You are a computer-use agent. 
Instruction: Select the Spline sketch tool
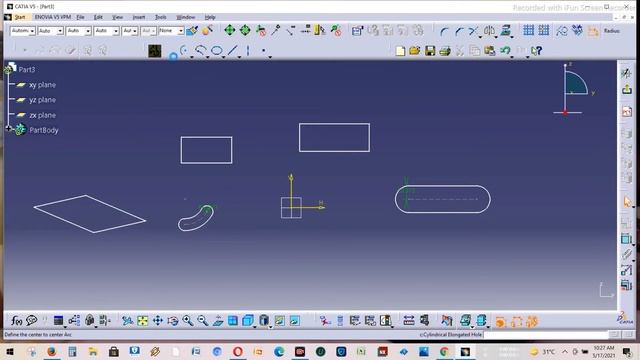point(200,51)
